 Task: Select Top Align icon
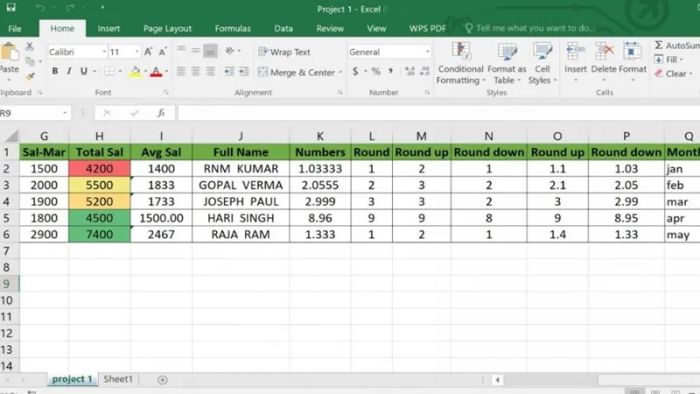pos(181,50)
